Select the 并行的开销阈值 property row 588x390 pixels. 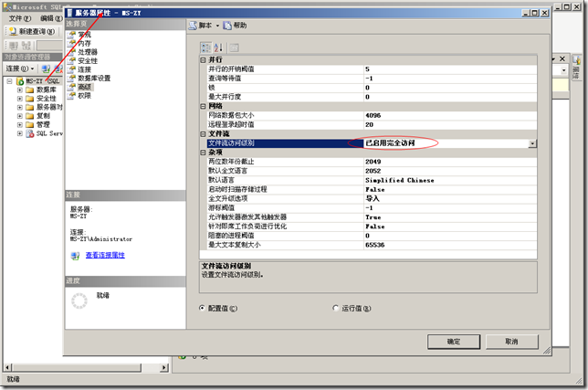pyautogui.click(x=372, y=69)
